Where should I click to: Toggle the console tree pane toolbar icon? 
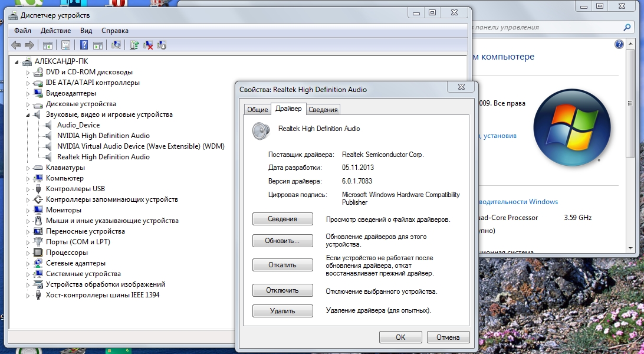coord(48,45)
